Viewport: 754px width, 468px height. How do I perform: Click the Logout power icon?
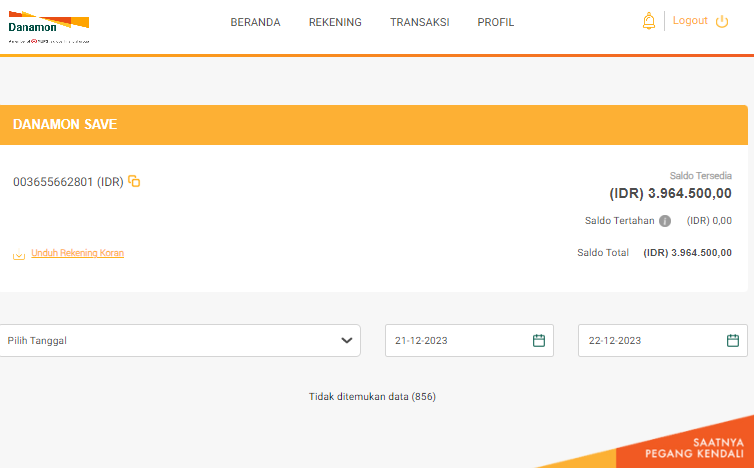coord(722,21)
